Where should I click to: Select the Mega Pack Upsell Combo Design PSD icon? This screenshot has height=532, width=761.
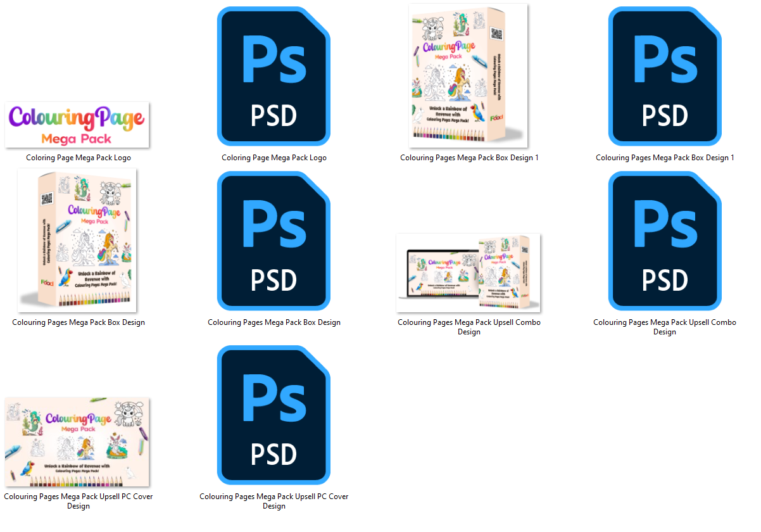pyautogui.click(x=665, y=241)
